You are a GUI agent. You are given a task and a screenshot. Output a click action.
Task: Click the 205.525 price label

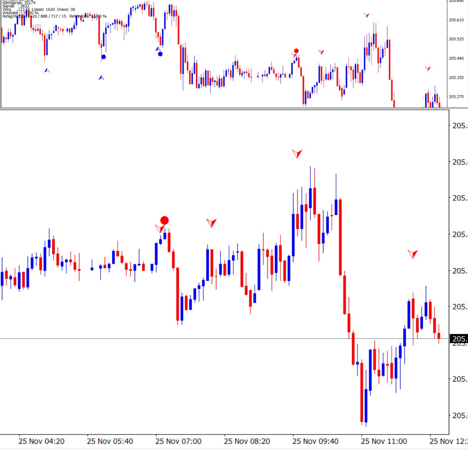pos(456,39)
